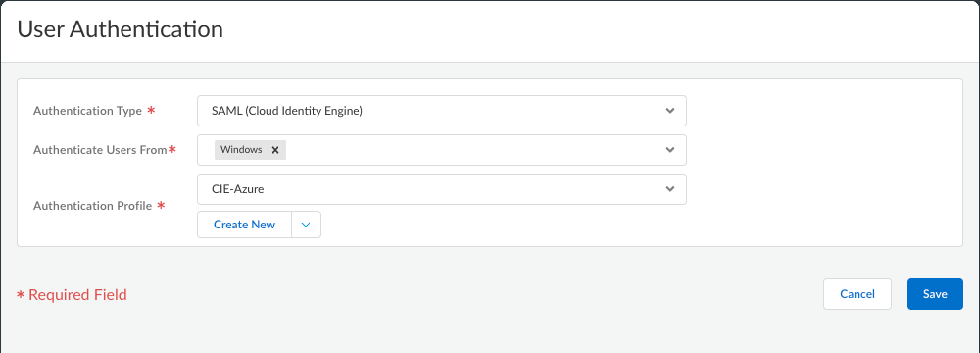980x353 pixels.
Task: Cancel the User Authentication dialog
Action: tap(857, 294)
